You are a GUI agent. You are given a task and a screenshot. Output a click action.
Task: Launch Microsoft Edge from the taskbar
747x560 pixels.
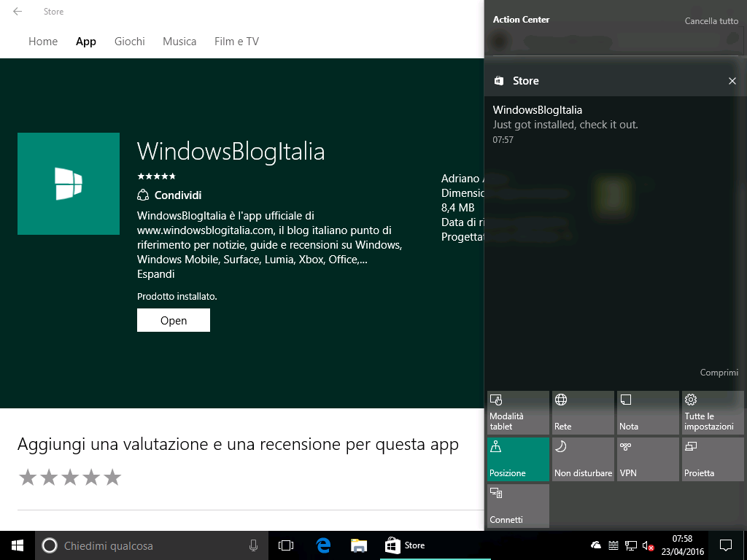click(323, 545)
